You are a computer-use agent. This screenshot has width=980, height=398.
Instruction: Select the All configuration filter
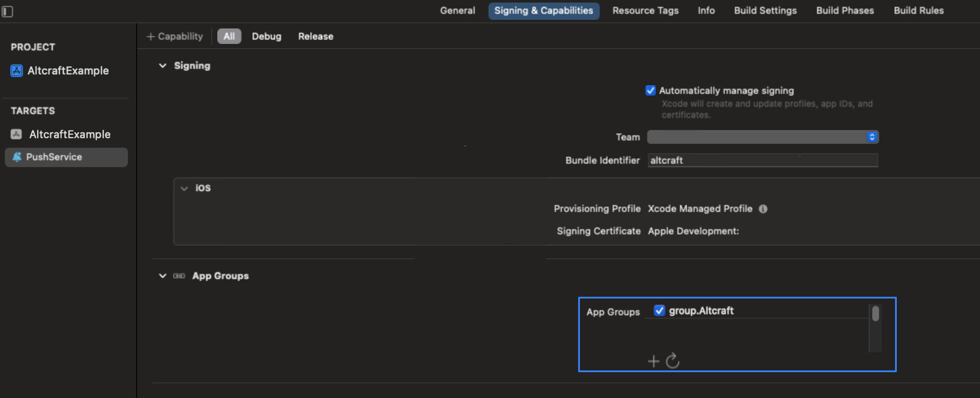(x=229, y=36)
